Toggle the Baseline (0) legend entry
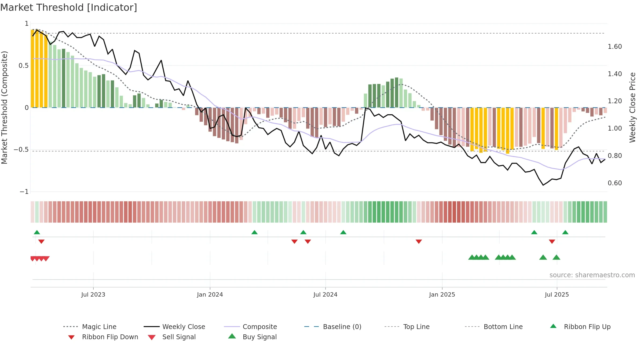This screenshot has height=362, width=644. [x=333, y=327]
